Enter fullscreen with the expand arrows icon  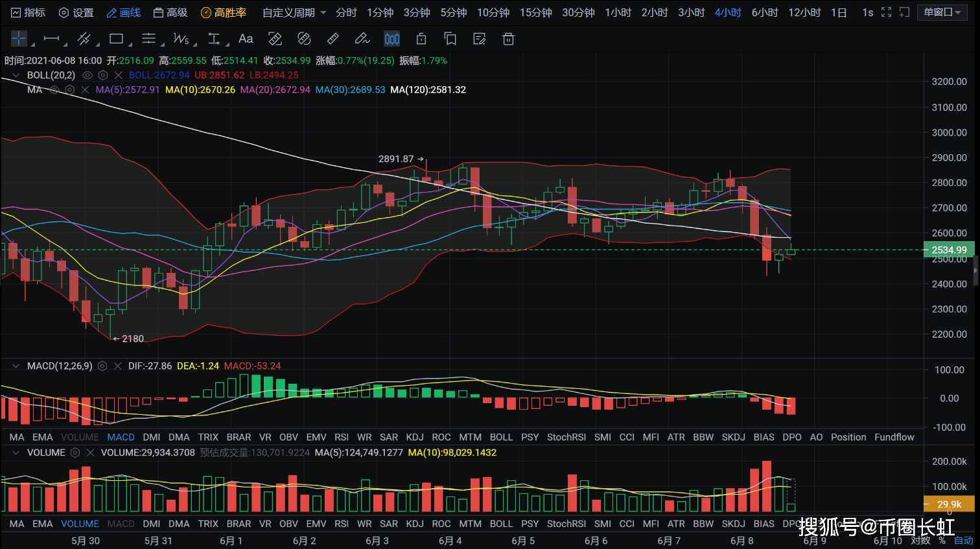click(x=887, y=12)
